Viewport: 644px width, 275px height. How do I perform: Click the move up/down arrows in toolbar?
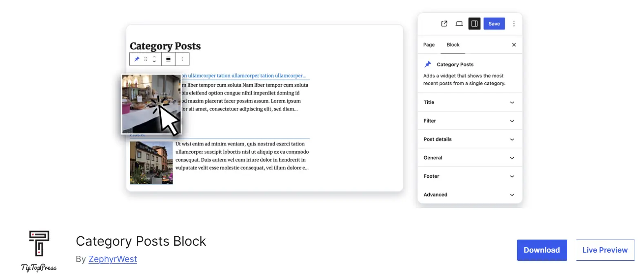(154, 59)
